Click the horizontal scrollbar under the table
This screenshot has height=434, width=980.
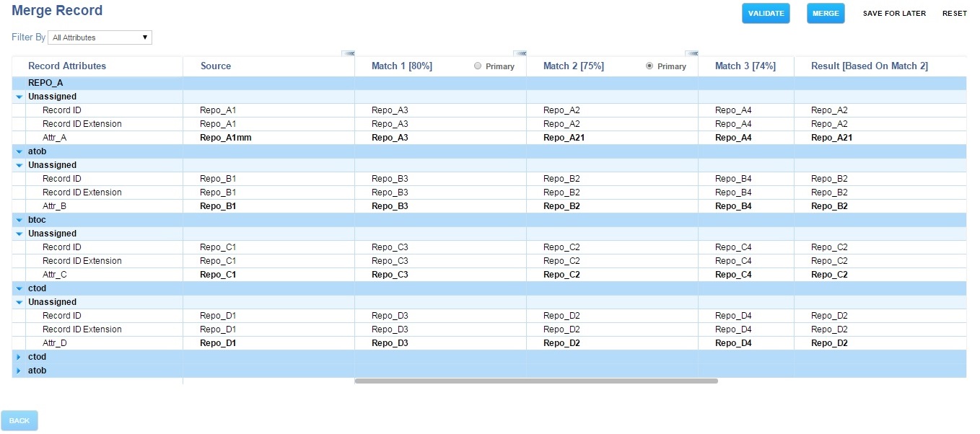tap(536, 381)
